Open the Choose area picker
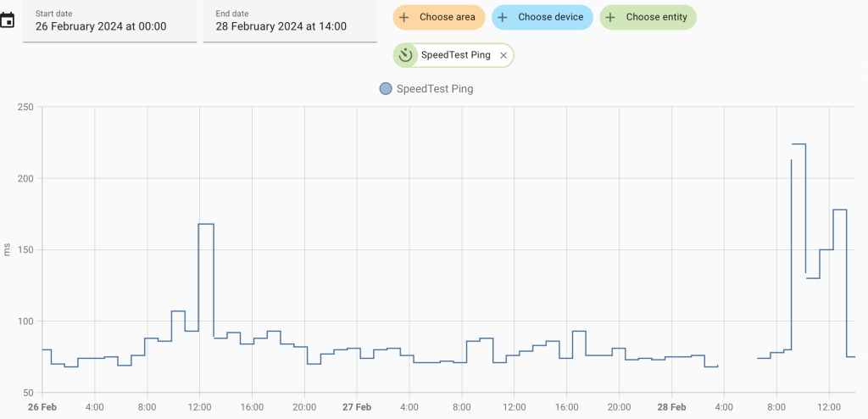Viewport: 868px width, 419px height. coord(448,17)
